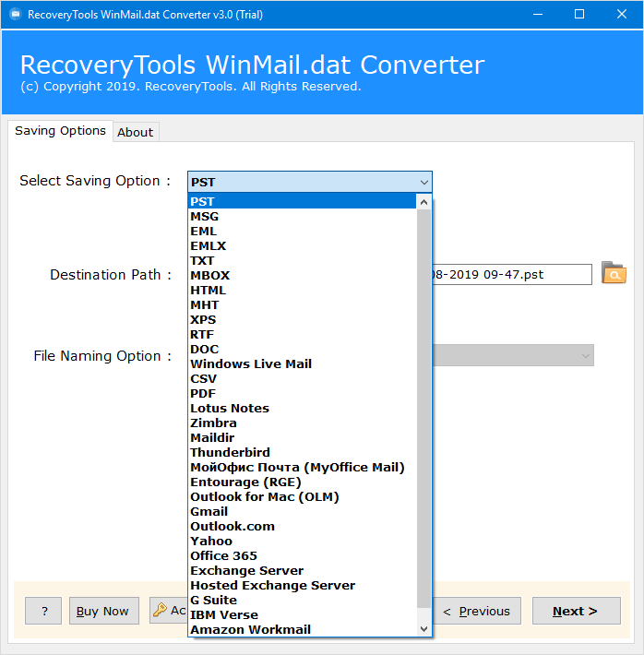The height and width of the screenshot is (655, 644).
Task: Click the list scrollbar up arrow
Action: [x=423, y=202]
